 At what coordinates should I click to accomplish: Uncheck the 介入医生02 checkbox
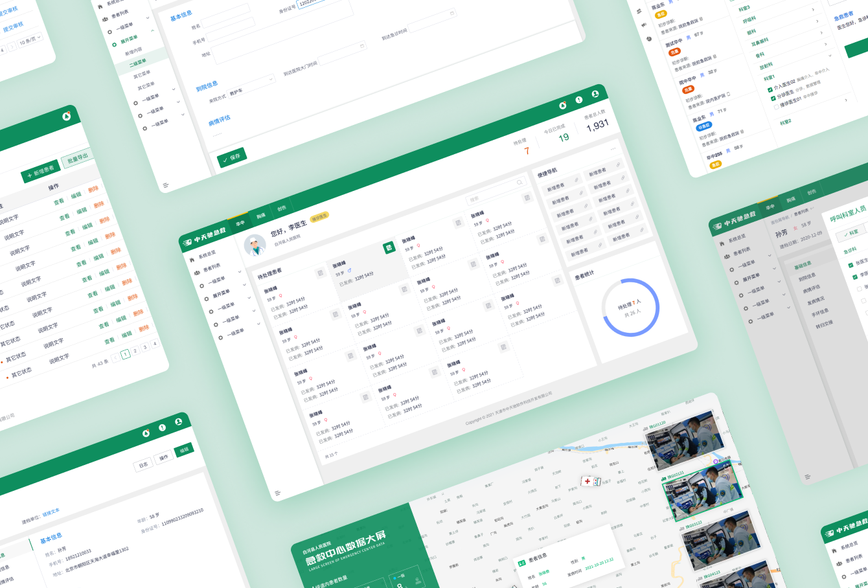click(769, 88)
